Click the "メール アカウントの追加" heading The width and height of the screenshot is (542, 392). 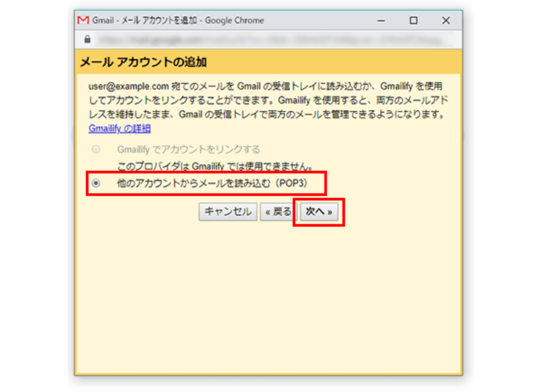click(x=143, y=62)
